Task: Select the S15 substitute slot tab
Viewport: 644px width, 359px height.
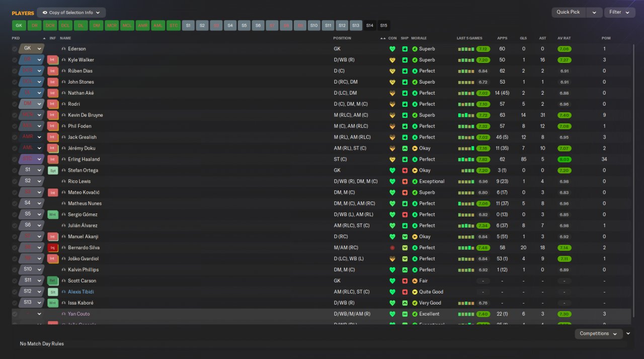Action: point(383,25)
